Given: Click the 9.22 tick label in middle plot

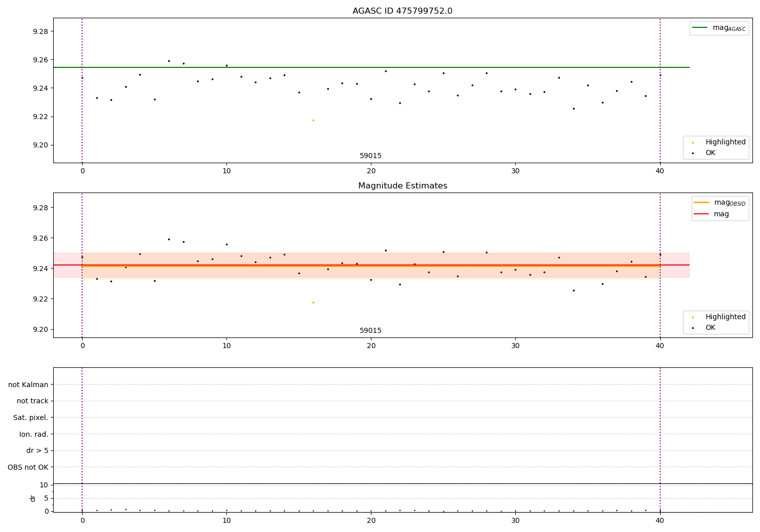Looking at the screenshot, I should pyautogui.click(x=40, y=299).
